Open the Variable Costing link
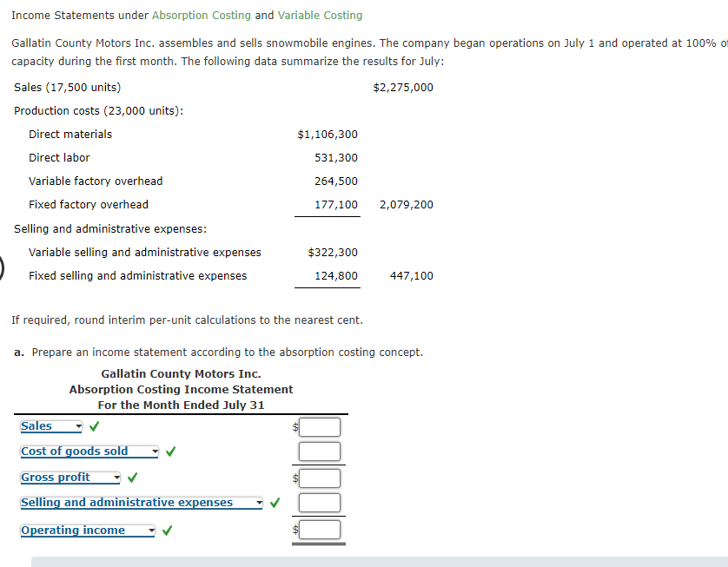Screen dimensions: 728x567 [x=320, y=16]
